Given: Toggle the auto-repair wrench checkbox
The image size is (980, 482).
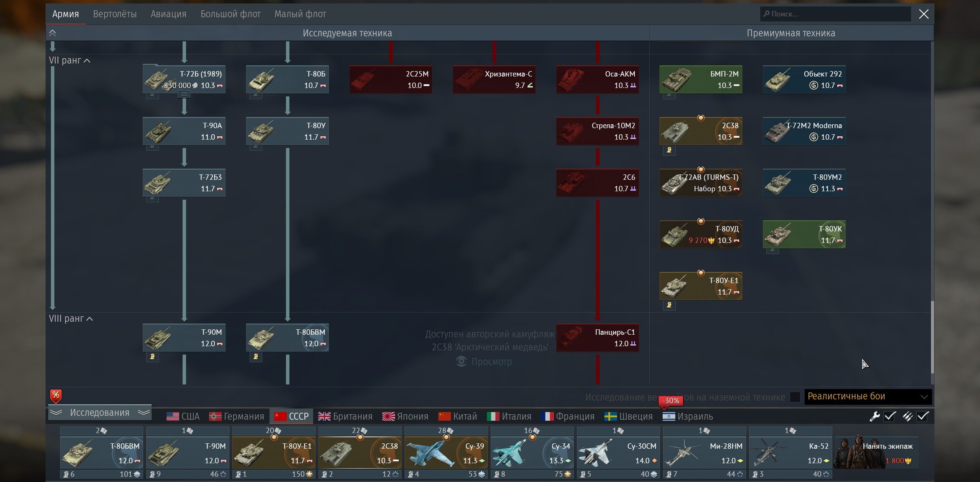Looking at the screenshot, I should (890, 416).
